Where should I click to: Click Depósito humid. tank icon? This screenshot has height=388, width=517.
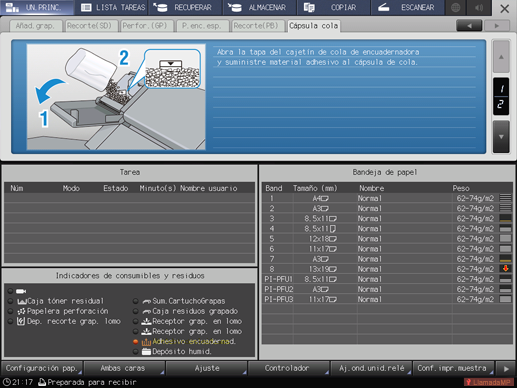pos(146,352)
